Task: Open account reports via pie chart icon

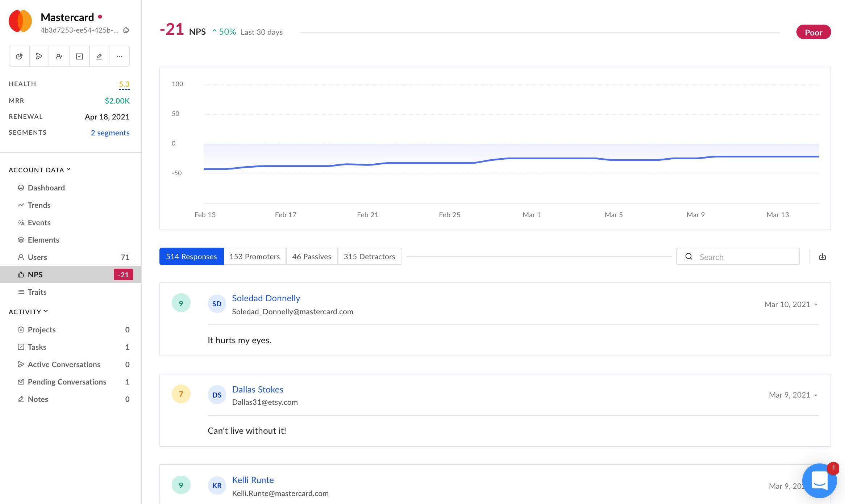Action: [x=19, y=56]
